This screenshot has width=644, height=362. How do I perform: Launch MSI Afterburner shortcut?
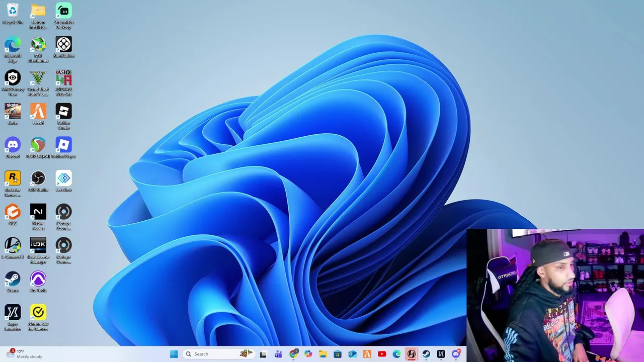38,50
